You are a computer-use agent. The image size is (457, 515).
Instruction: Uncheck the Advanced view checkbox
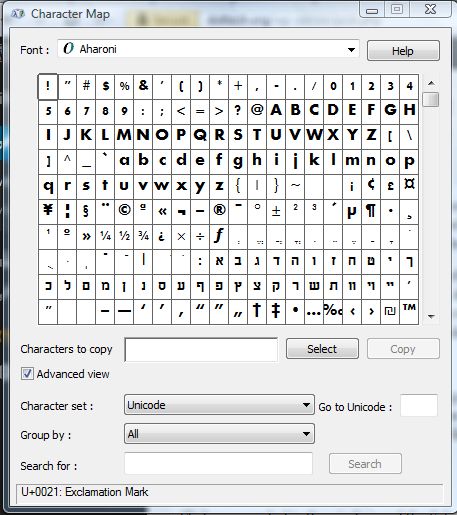coord(27,374)
